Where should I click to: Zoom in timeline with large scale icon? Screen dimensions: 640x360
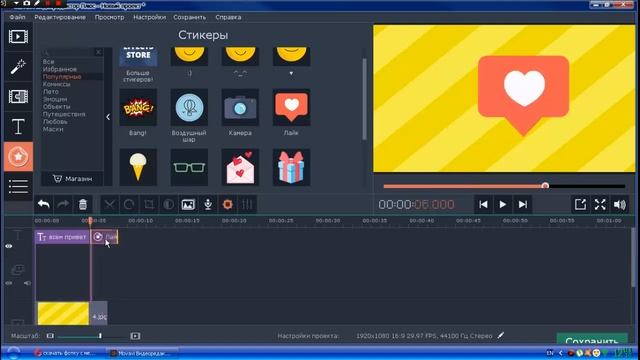(135, 336)
